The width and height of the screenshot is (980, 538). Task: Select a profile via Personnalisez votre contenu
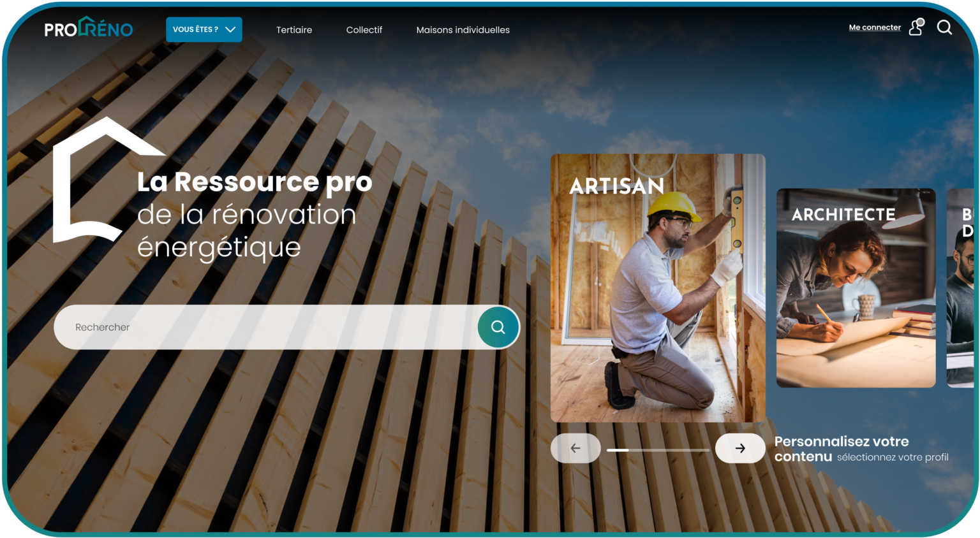pyautogui.click(x=842, y=449)
